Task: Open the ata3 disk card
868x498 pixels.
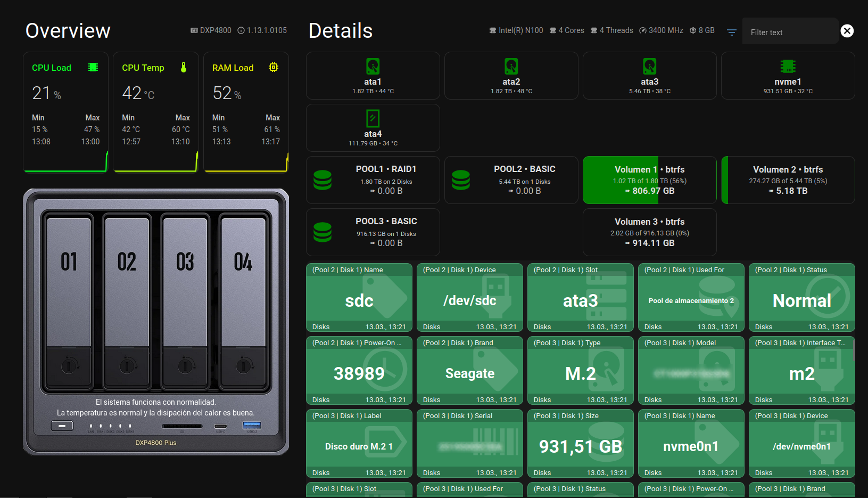Action: tap(649, 76)
